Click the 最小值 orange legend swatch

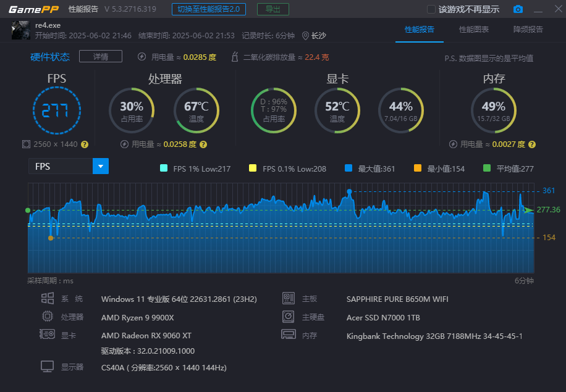click(418, 168)
